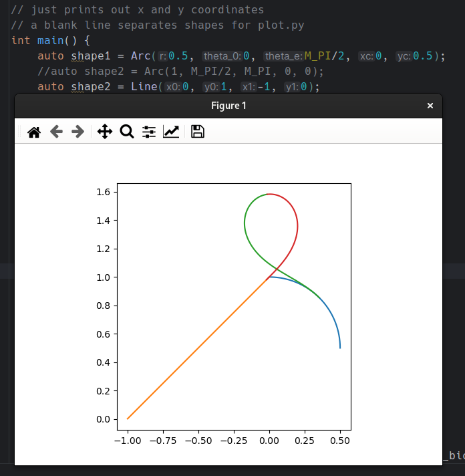Open the Configure subplots sliders icon

[149, 132]
